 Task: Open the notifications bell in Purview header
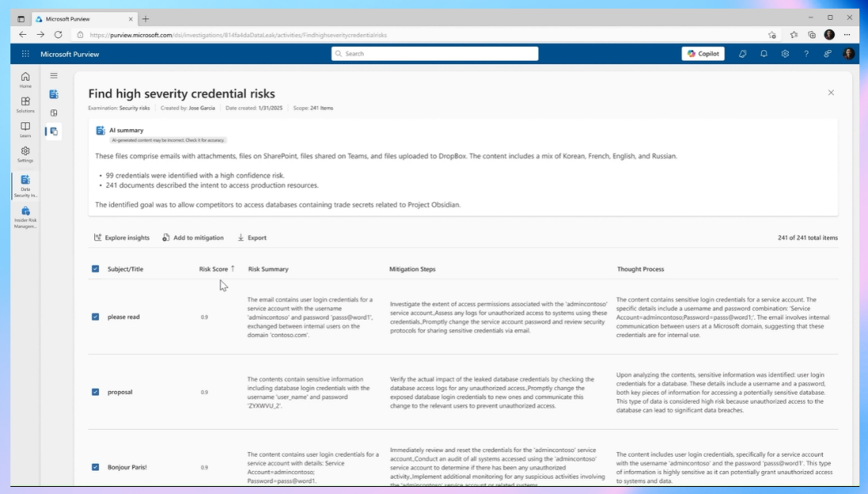(x=763, y=54)
